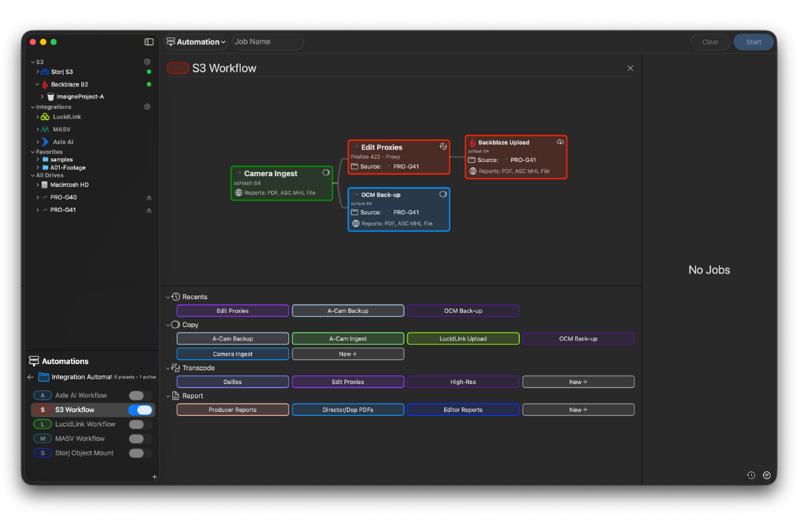Disable the S3 Workflow toggle
This screenshot has height=532, width=798.
(x=140, y=410)
